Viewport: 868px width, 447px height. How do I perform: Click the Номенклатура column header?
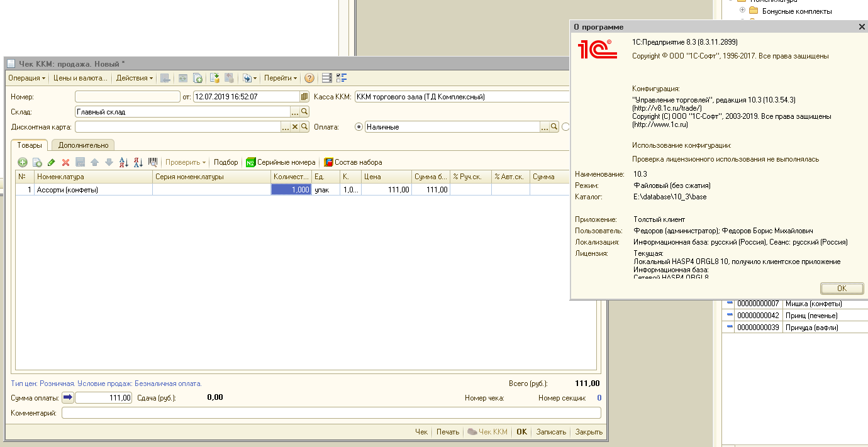click(94, 177)
